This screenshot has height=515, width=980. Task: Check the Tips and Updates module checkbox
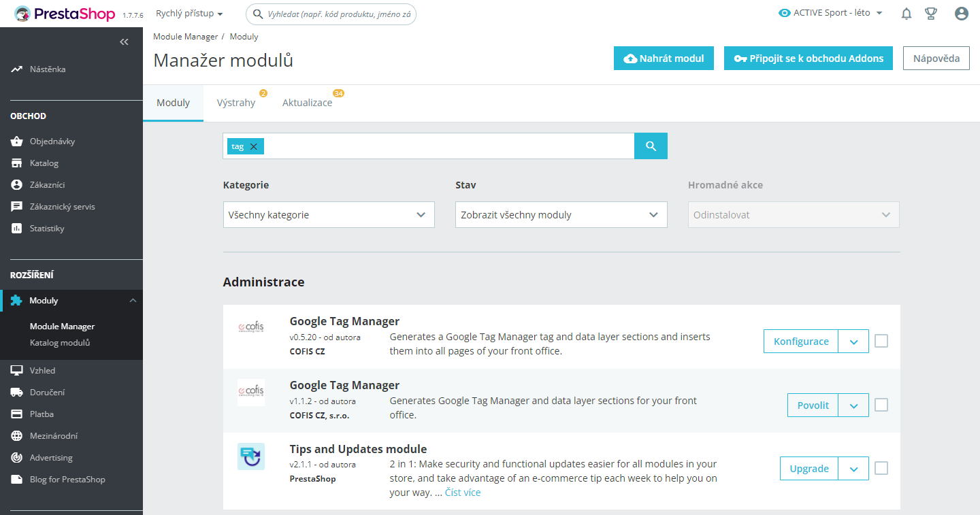tap(881, 468)
